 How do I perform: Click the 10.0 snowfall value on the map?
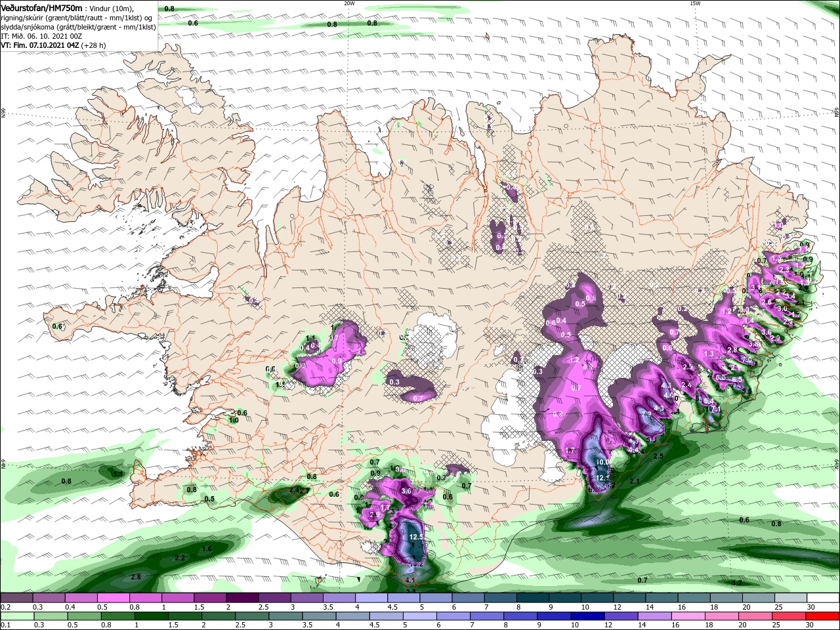602,462
